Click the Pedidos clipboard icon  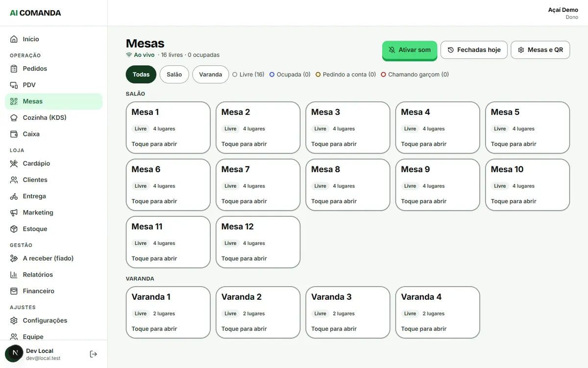(x=14, y=69)
